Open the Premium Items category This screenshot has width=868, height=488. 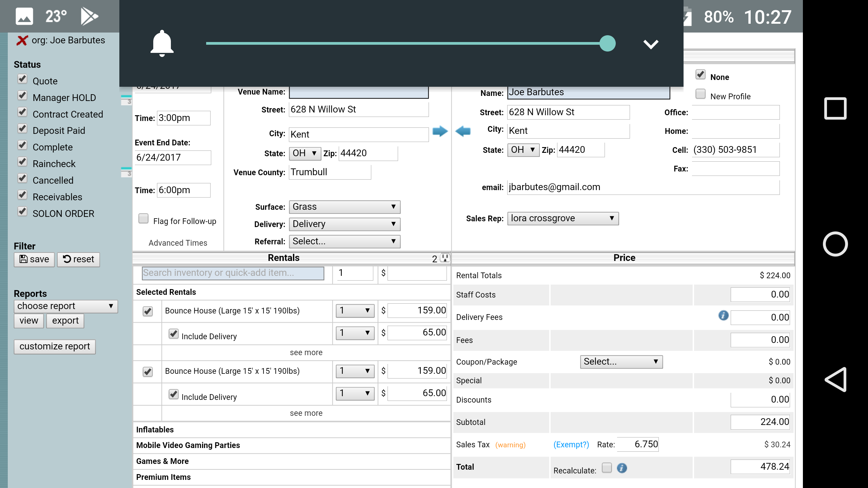point(163,477)
